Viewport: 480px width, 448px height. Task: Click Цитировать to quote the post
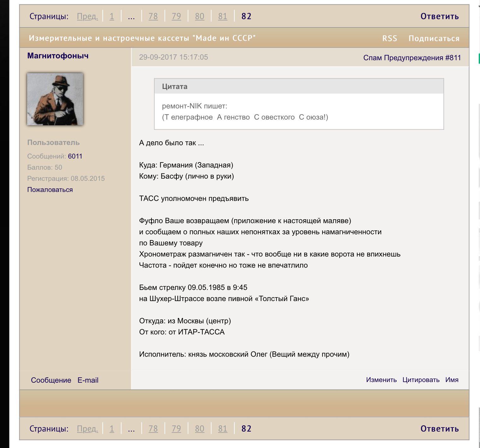tap(421, 380)
